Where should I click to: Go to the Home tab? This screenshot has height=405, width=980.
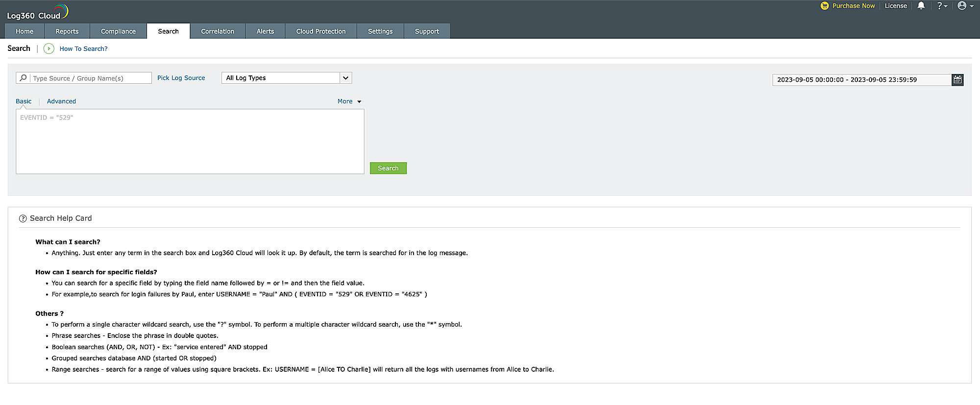click(24, 31)
